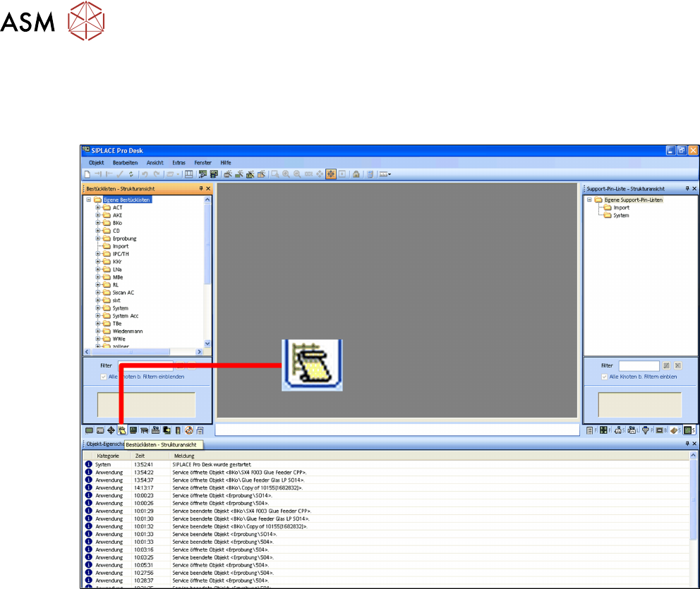Collapse the Eigene Support-Pin-Listen root node
The image size is (700, 589).
click(589, 200)
